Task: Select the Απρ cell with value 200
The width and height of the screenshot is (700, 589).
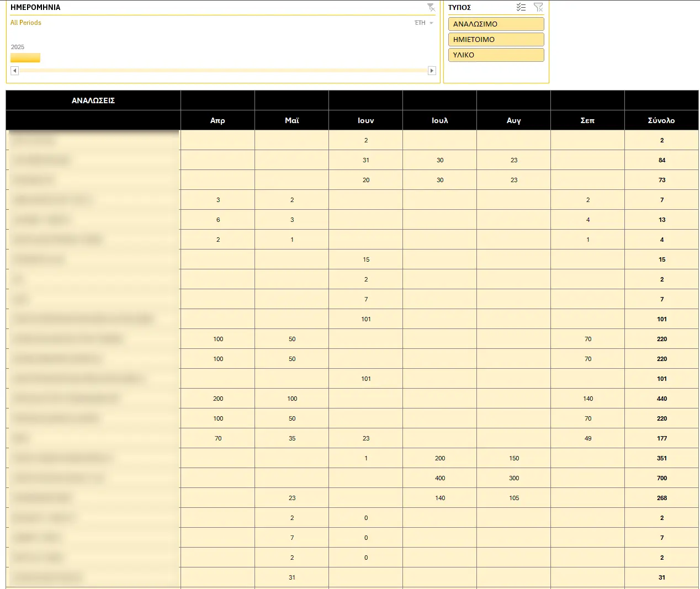Action: pos(218,399)
